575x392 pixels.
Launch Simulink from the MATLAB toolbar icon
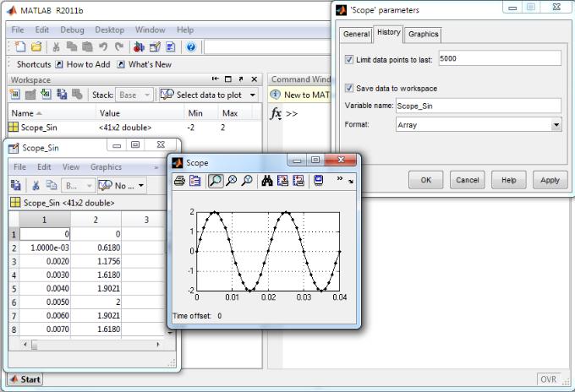(139, 46)
